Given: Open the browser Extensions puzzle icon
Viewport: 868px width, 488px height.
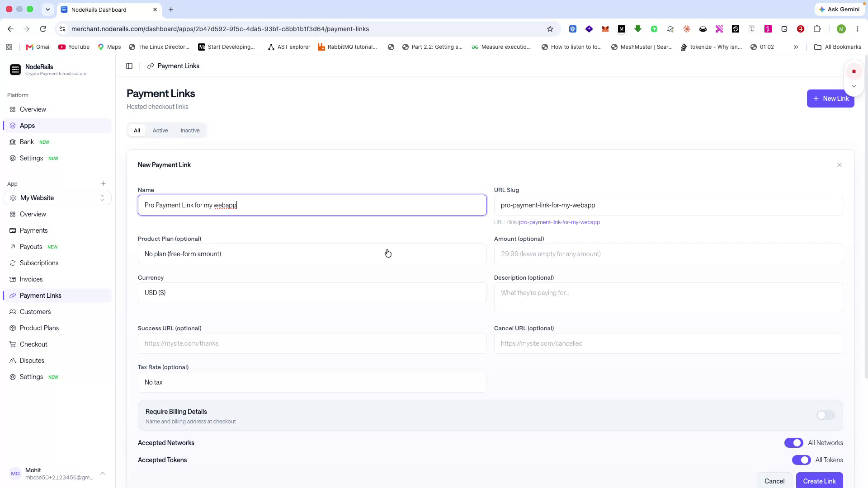Looking at the screenshot, I should click(817, 29).
